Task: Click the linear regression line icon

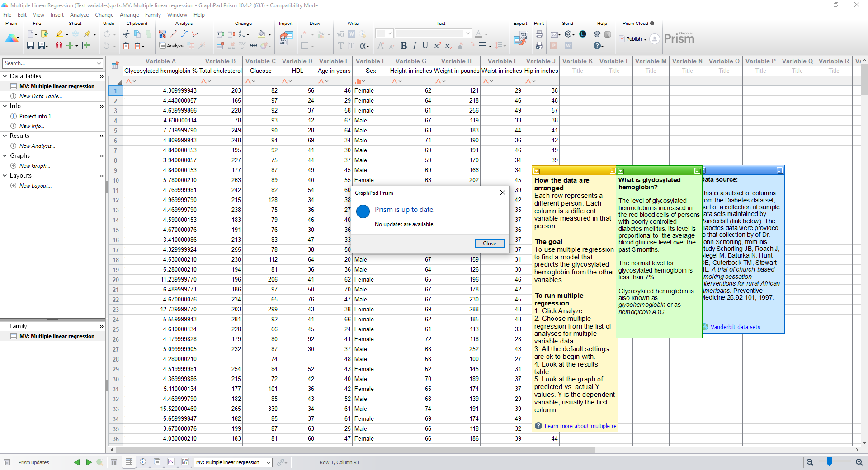Action: (174, 34)
